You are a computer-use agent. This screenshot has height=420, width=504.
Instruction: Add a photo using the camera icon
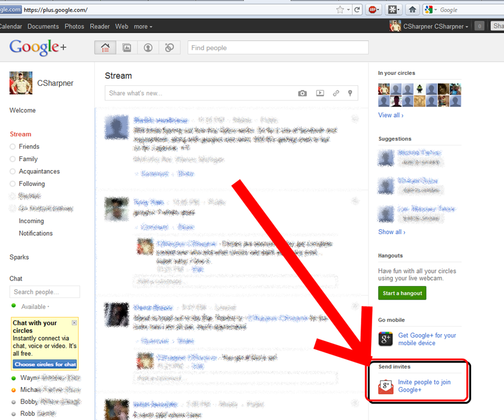click(x=302, y=94)
